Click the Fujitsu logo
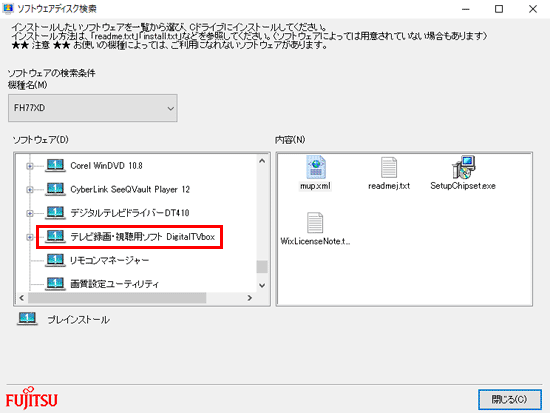Screen dimensions: 550x413 (x=31, y=398)
